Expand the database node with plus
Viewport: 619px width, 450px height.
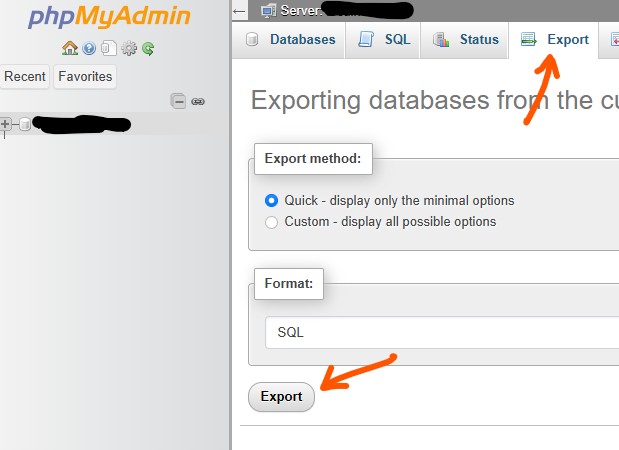click(x=6, y=124)
